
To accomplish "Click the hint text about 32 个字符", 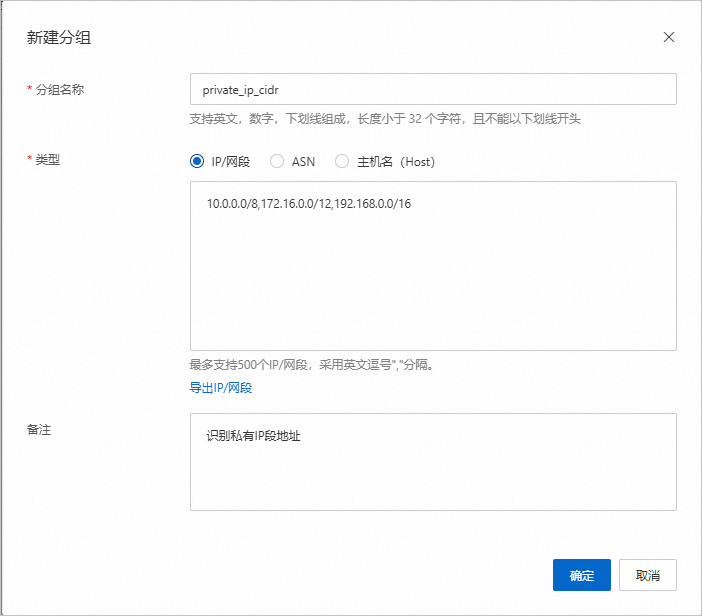I will pos(385,119).
